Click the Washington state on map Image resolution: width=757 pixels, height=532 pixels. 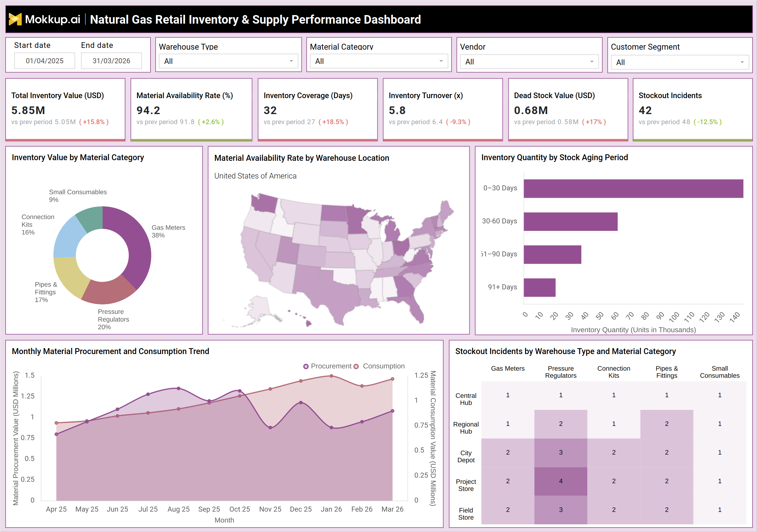[265, 203]
